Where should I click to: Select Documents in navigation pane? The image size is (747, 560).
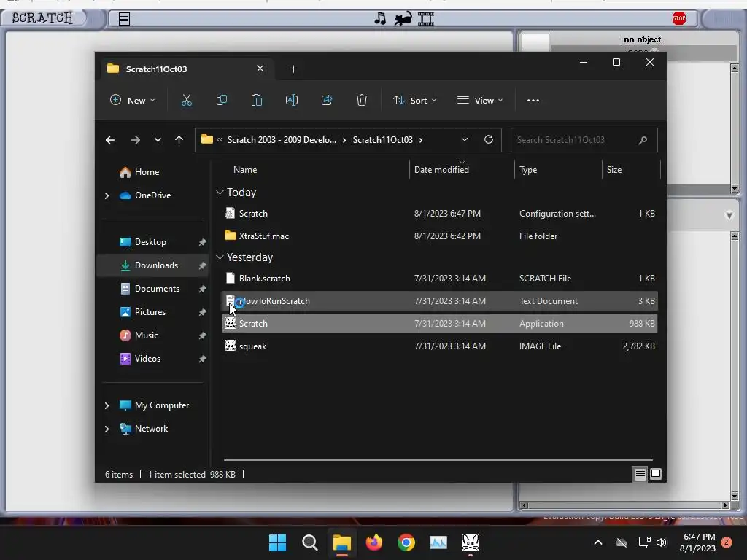(x=152, y=289)
